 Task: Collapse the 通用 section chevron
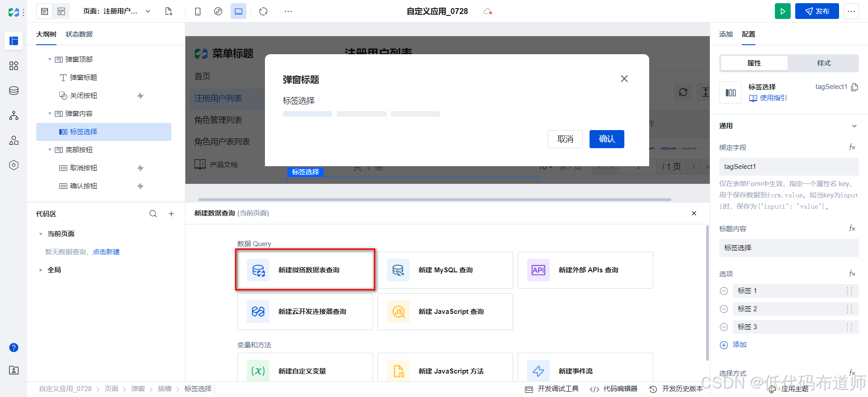coord(854,126)
